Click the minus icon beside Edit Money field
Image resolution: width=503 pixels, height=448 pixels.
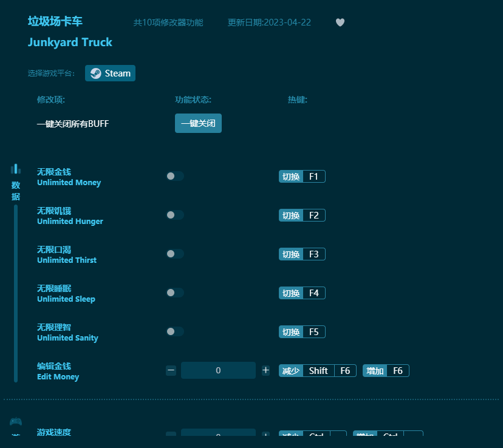point(171,370)
